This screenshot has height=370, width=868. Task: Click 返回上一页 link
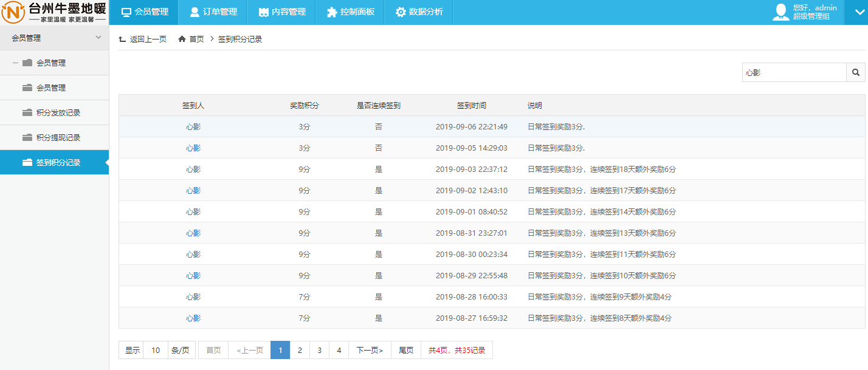point(148,39)
